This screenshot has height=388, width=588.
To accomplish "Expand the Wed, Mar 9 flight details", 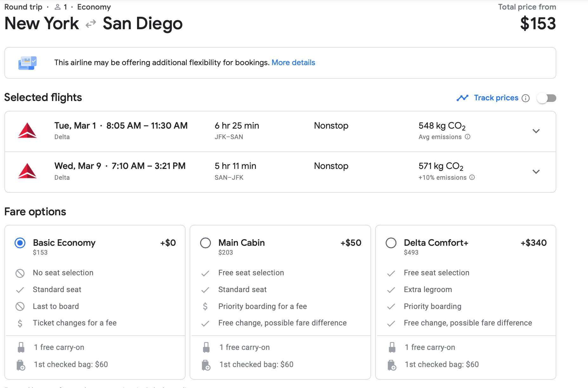I will click(536, 172).
